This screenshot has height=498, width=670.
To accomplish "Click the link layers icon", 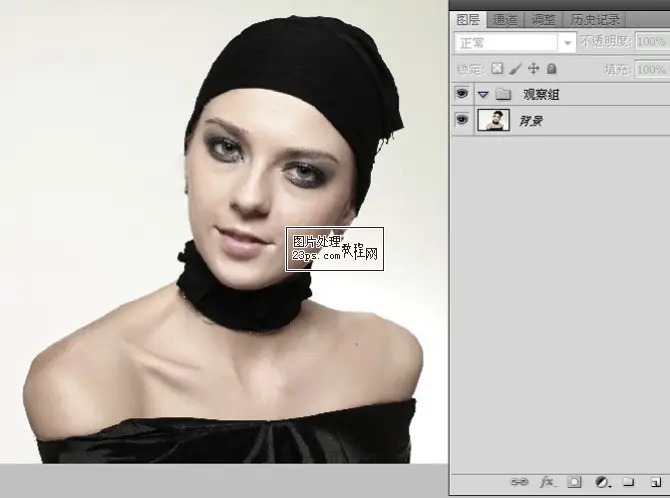I will coord(521,481).
